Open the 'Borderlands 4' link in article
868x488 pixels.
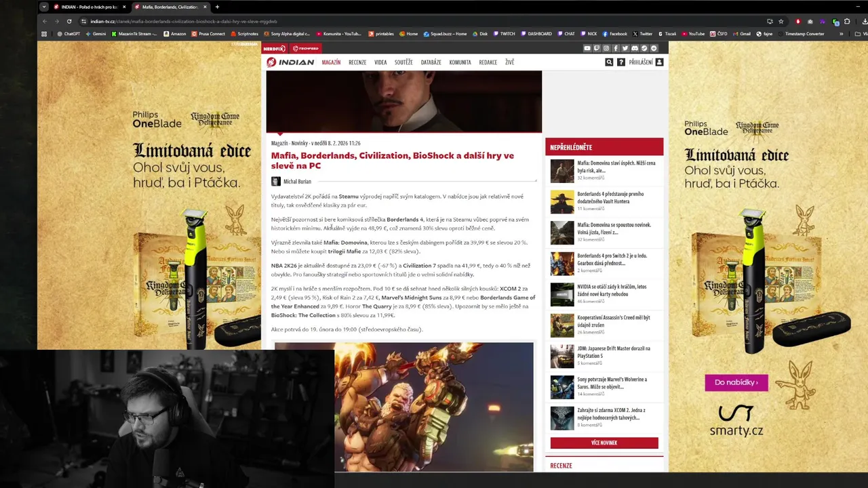pyautogui.click(x=405, y=220)
